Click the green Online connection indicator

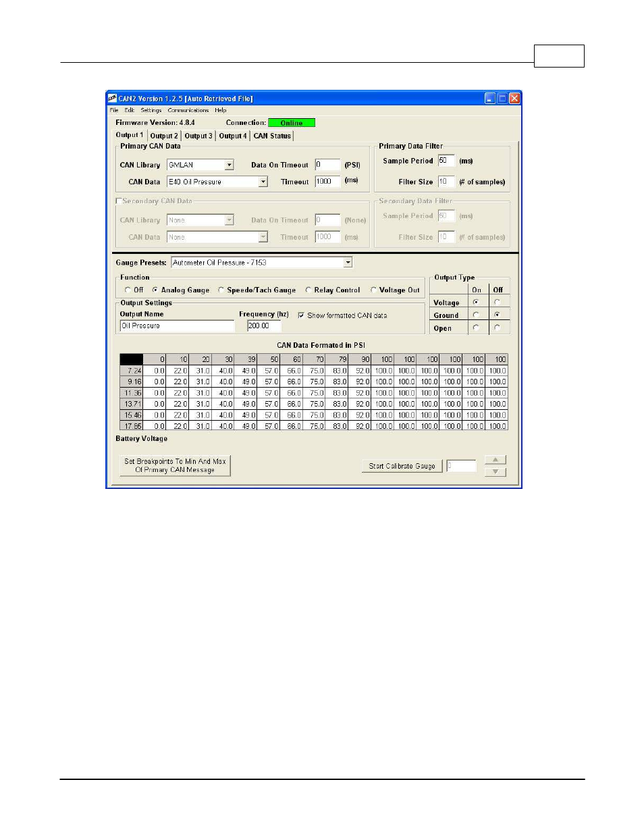point(292,123)
